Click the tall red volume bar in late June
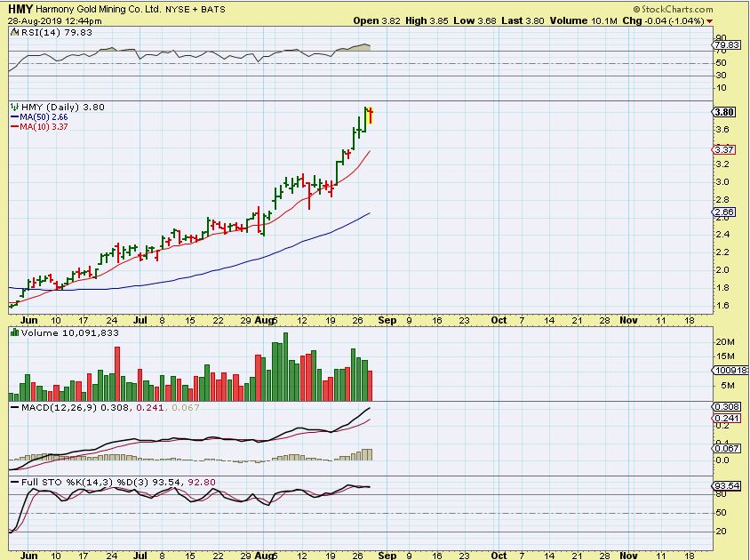Viewport: 750px width, 560px height. 117,374
